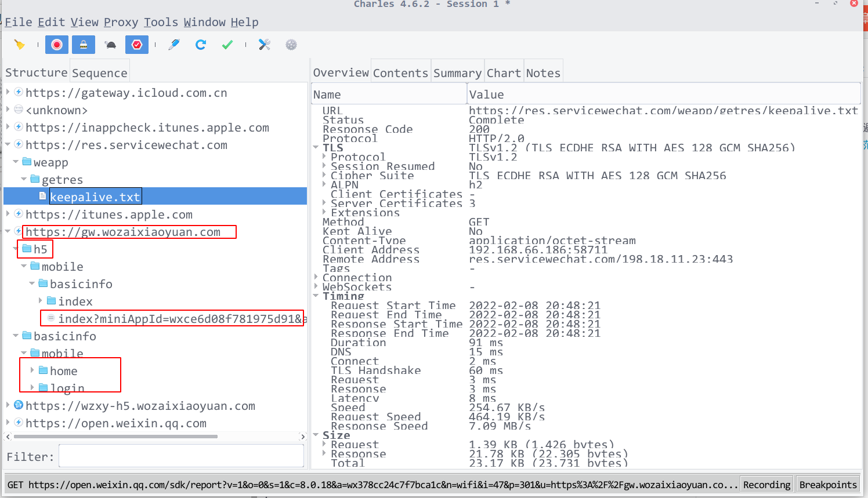Click the Breakpoints status button
The height and width of the screenshot is (498, 868).
(828, 485)
